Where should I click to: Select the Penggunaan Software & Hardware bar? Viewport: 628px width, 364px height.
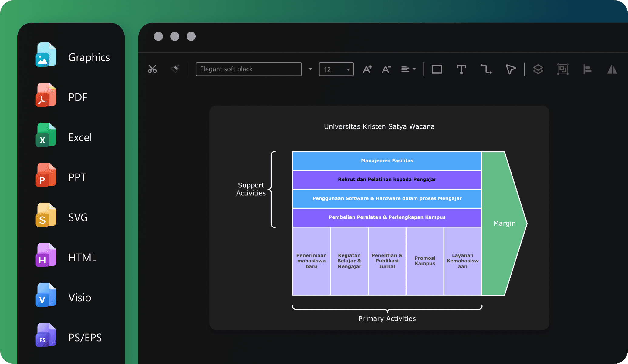pyautogui.click(x=387, y=198)
